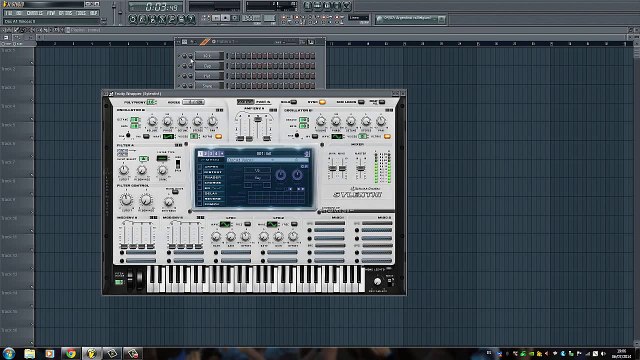The height and width of the screenshot is (360, 640).
Task: Open the CHANNELS menu
Action: 35,13
